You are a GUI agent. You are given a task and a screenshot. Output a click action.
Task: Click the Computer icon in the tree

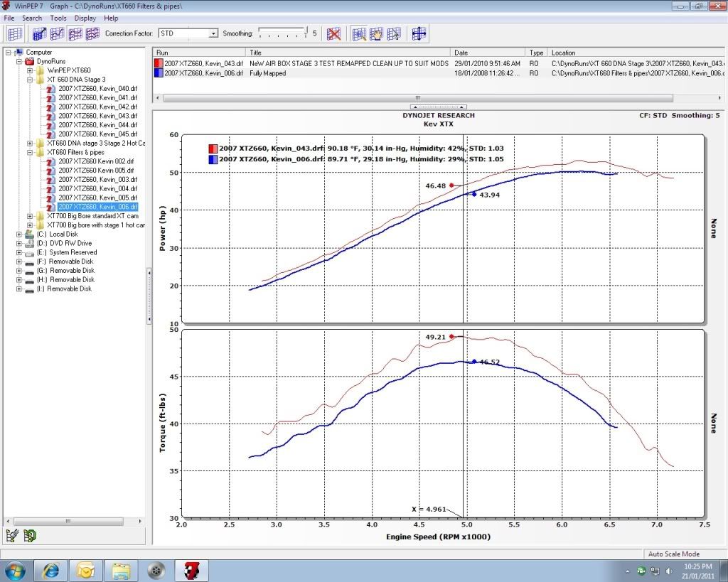(19, 52)
